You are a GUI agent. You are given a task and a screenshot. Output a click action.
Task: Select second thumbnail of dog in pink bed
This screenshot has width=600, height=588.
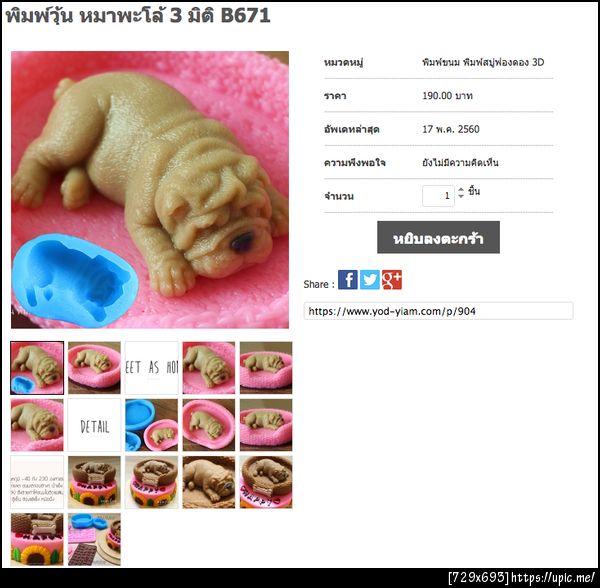(94, 368)
